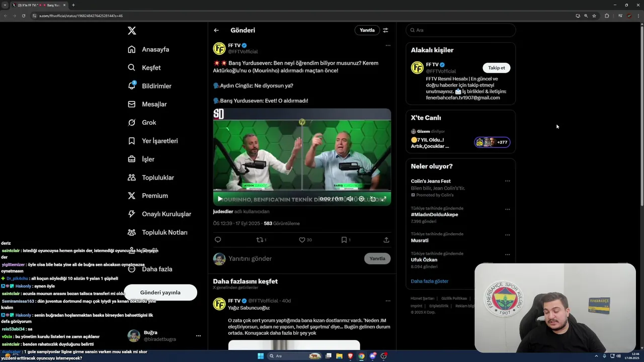Screen dimensions: 644x362
Task: Click Gizlilik Politikası footer link
Action: coord(454,299)
